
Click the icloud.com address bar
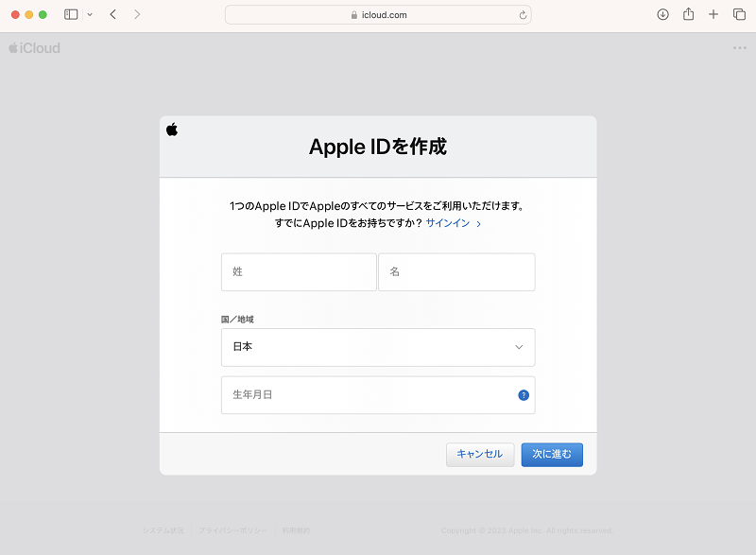pos(378,14)
